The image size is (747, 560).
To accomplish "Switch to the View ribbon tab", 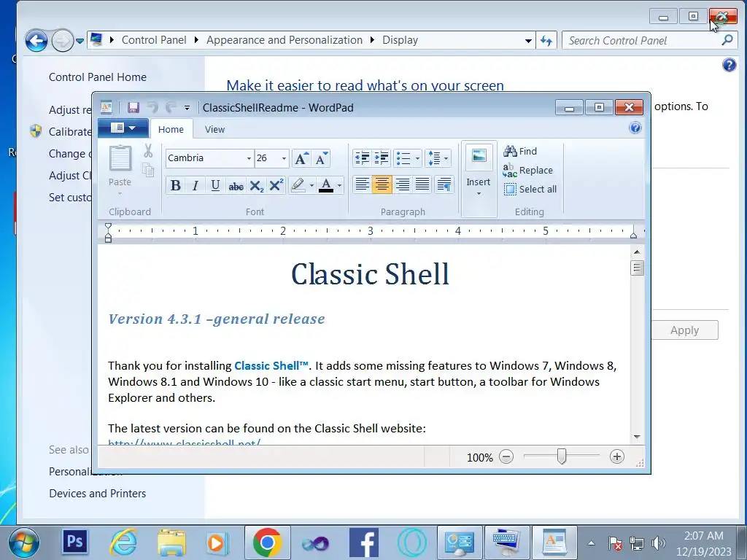I will pyautogui.click(x=214, y=130).
